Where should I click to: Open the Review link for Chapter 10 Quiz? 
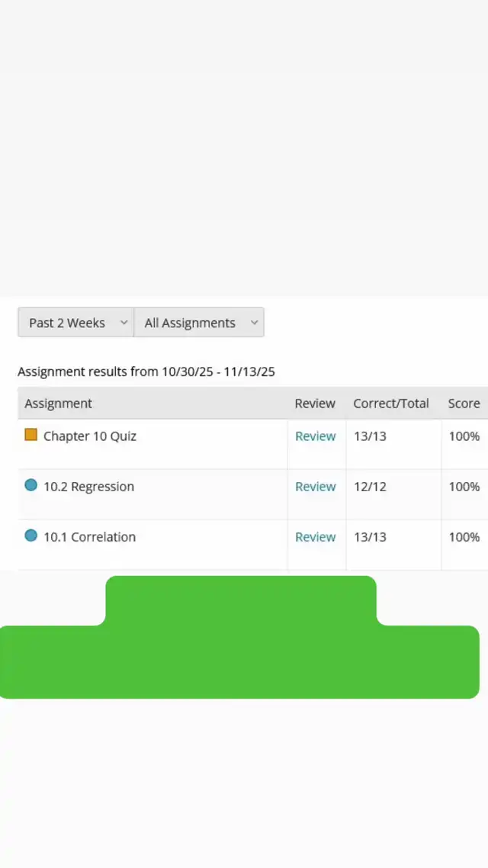click(x=315, y=436)
